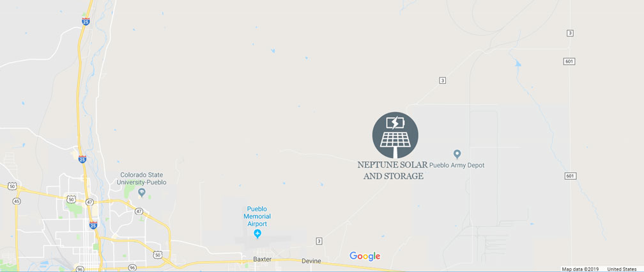Click the Pueblo Memorial Airport airplane icon
Viewport: 644px width, 272px height.
[257, 234]
